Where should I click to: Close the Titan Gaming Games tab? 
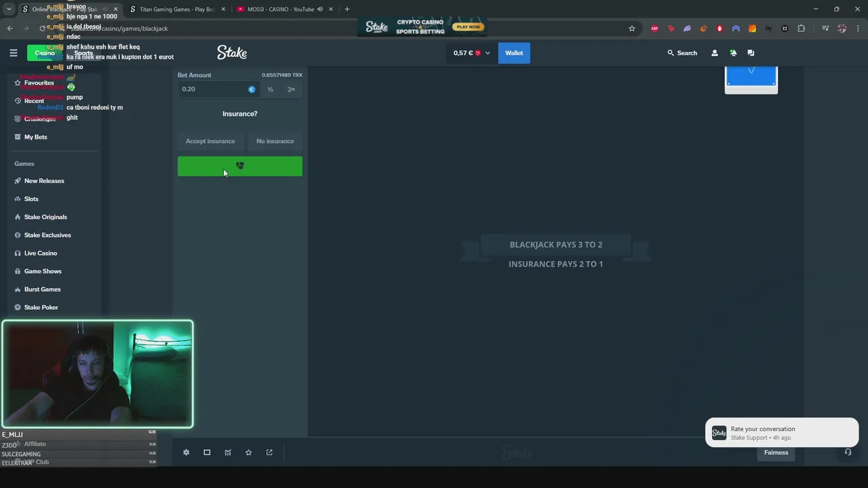tap(223, 9)
